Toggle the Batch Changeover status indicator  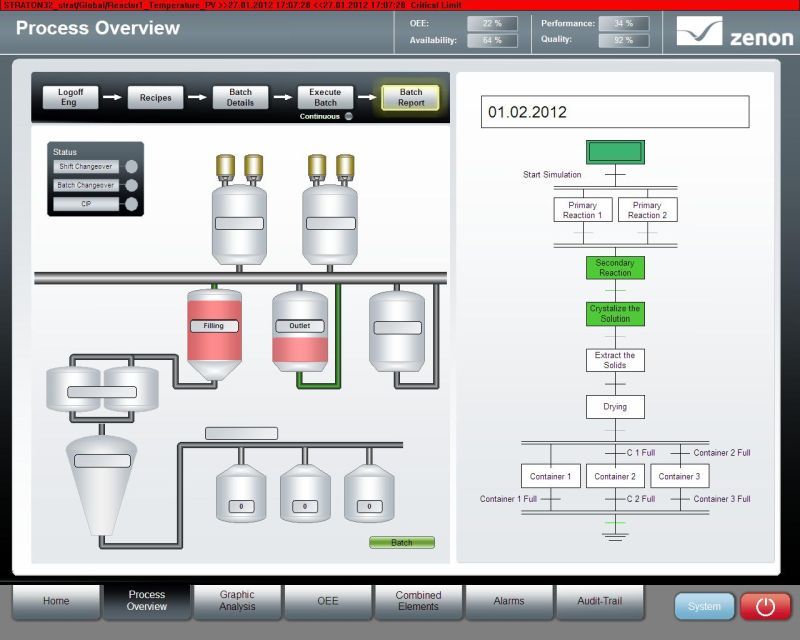tap(130, 185)
